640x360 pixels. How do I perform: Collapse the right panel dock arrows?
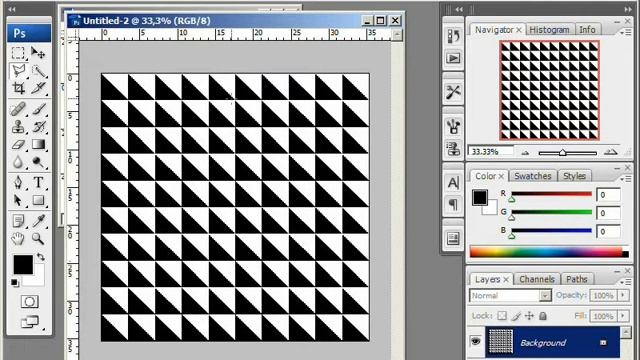tap(628, 9)
